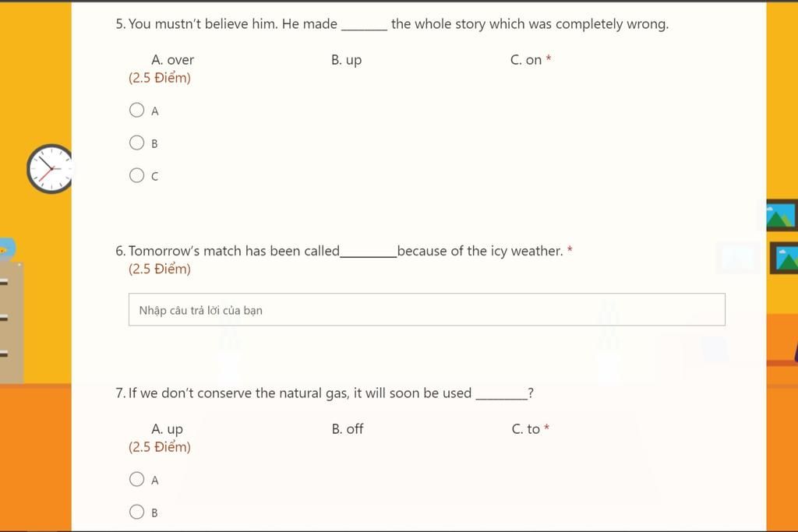Image resolution: width=798 pixels, height=532 pixels.
Task: Click the filing cabinet drawers illustration
Action: [12, 323]
